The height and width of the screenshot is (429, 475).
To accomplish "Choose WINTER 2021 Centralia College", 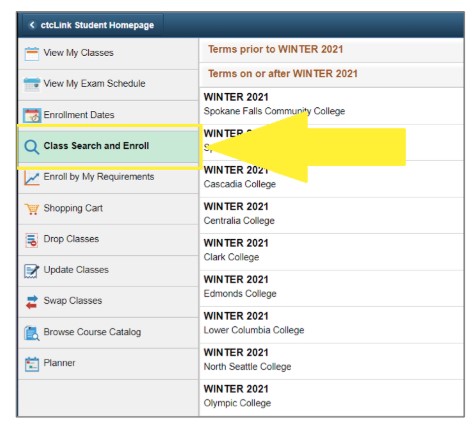I will coord(331,215).
